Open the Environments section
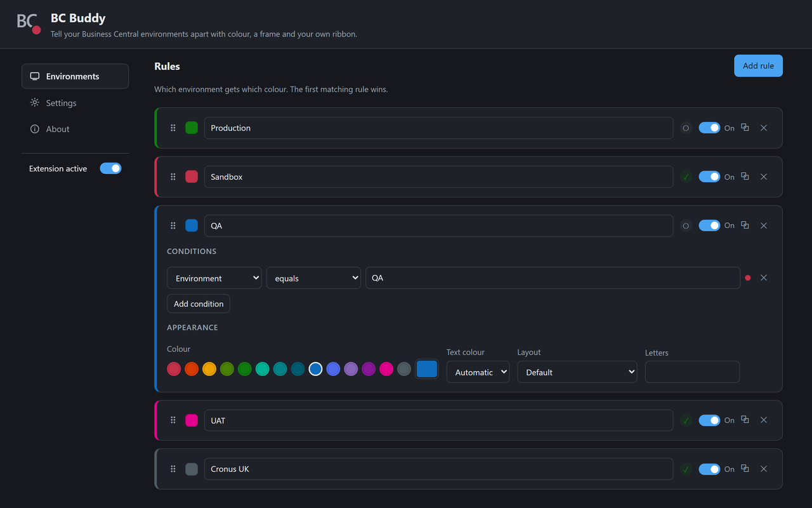The image size is (812, 508). coord(75,76)
